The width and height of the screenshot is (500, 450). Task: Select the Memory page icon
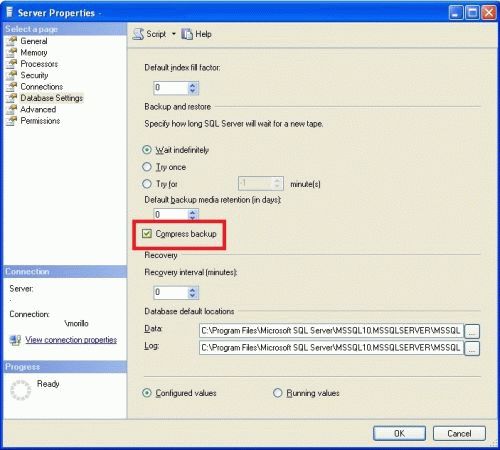coord(12,52)
